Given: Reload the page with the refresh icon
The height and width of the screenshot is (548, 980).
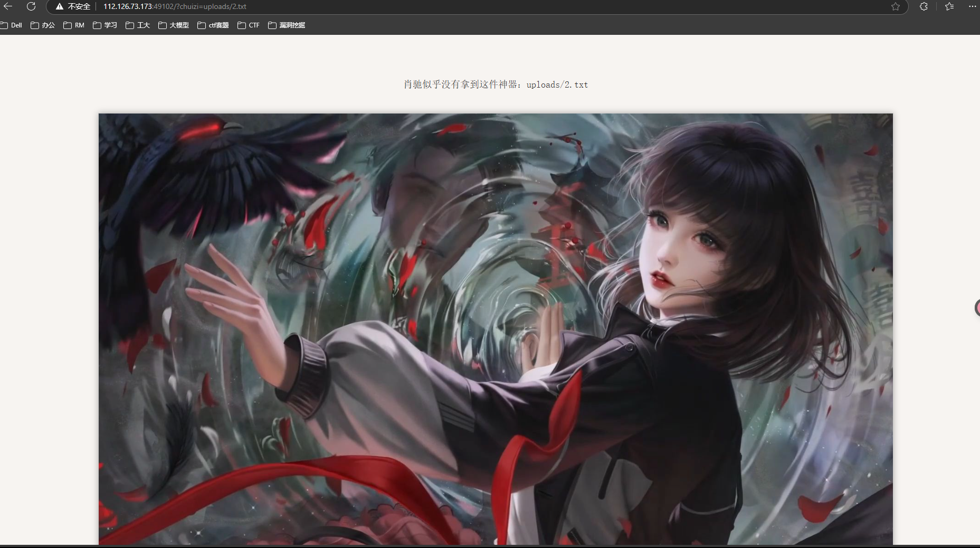Looking at the screenshot, I should tap(31, 6).
